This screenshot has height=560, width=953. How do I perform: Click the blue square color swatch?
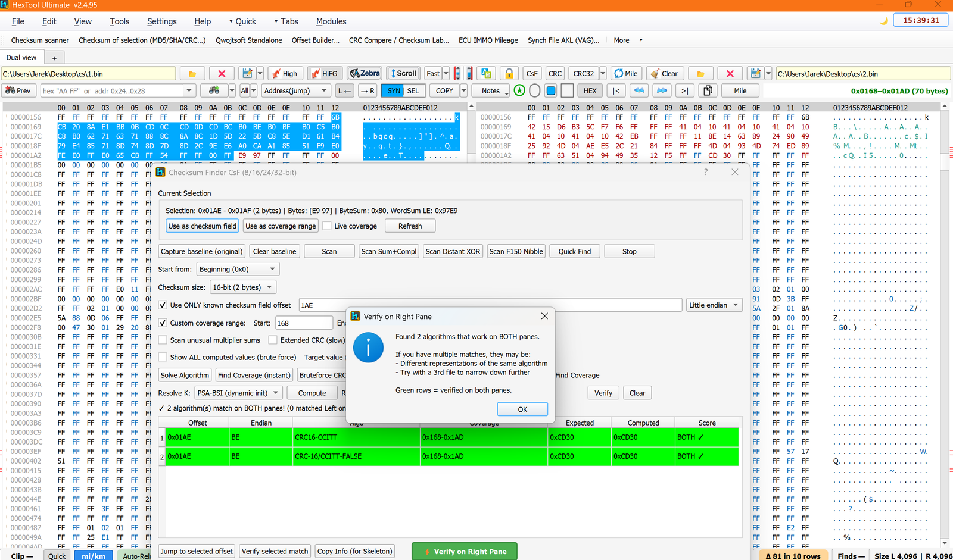[551, 90]
